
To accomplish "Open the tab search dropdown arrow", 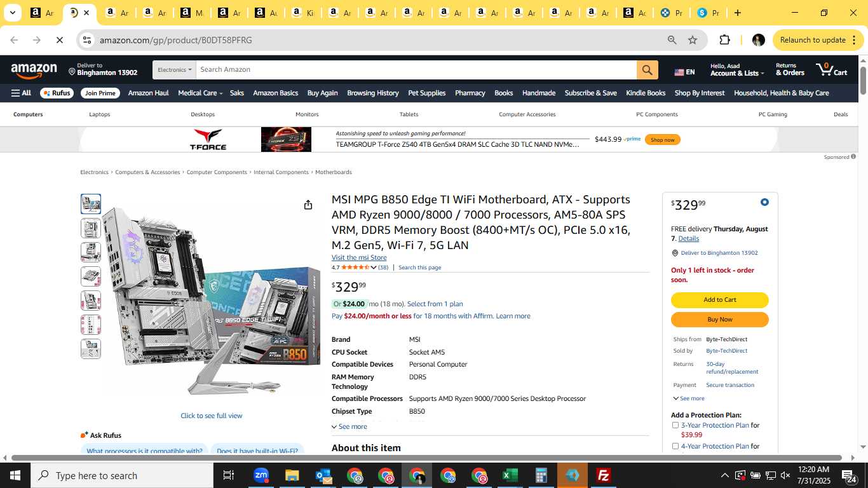I will click(x=12, y=13).
